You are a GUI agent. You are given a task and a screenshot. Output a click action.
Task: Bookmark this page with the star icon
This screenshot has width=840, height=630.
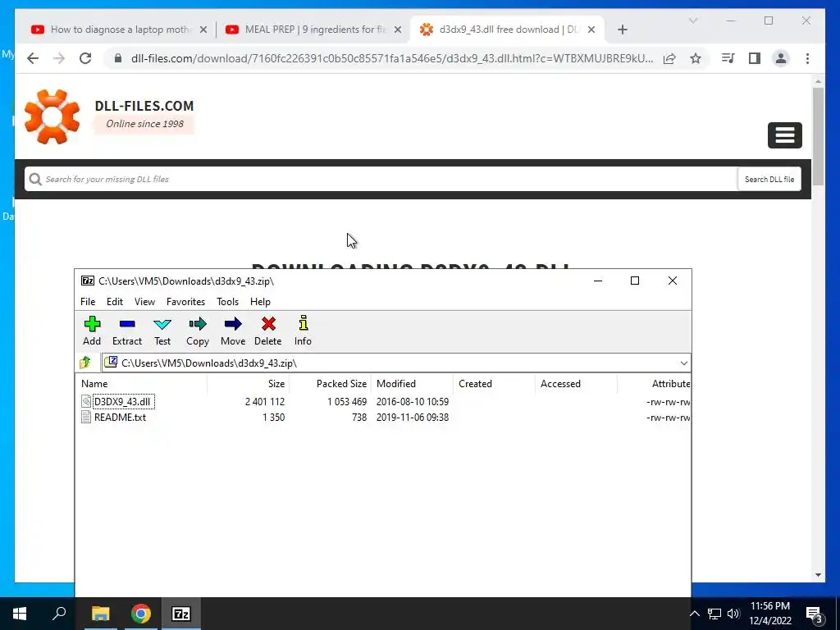pyautogui.click(x=696, y=58)
